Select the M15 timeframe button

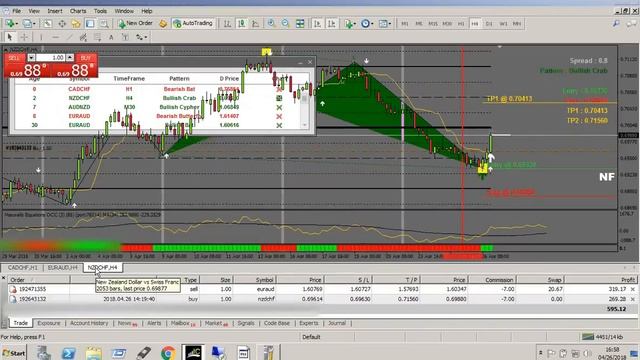(x=433, y=24)
